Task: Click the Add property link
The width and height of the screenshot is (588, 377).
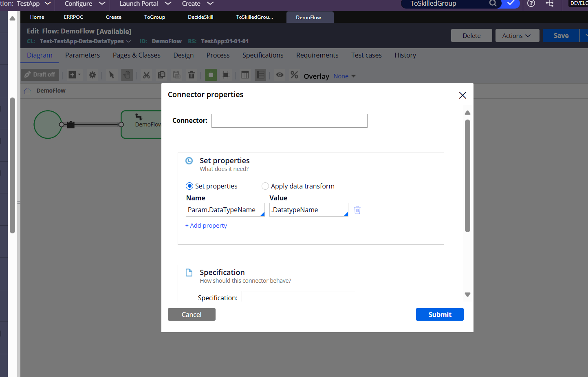Action: (x=206, y=225)
